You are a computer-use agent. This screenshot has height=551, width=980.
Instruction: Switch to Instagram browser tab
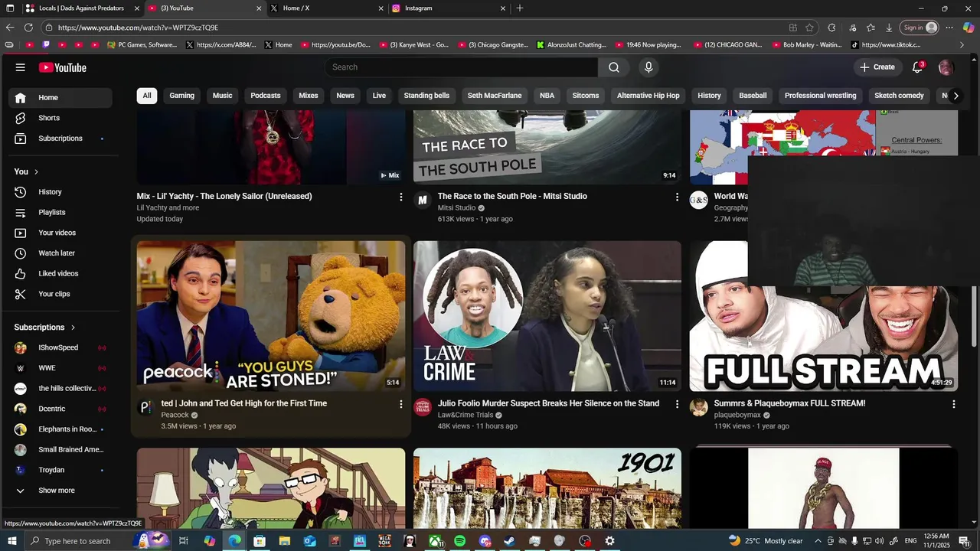(448, 8)
